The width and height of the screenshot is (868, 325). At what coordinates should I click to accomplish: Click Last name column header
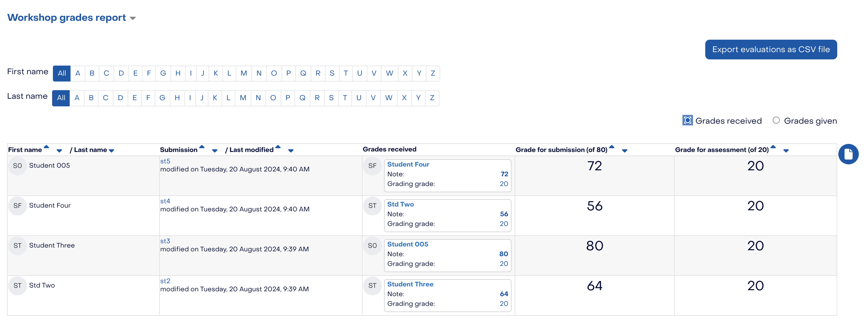point(90,150)
